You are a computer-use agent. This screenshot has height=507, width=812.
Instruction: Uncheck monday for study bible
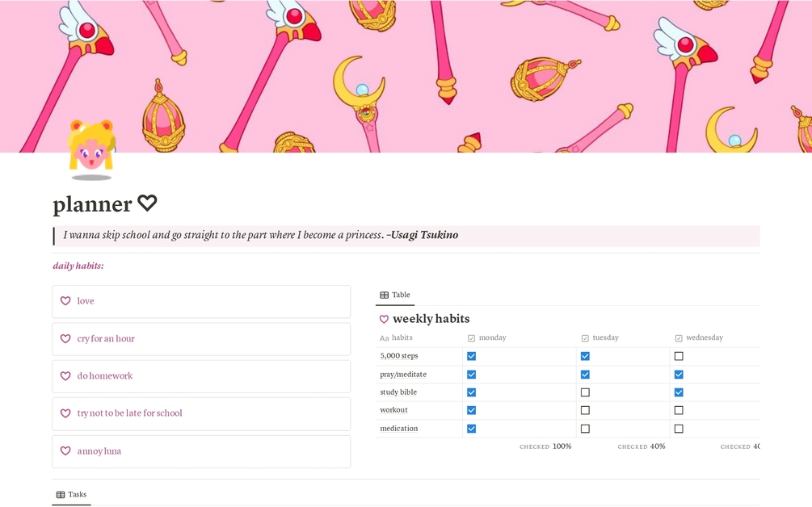click(471, 392)
